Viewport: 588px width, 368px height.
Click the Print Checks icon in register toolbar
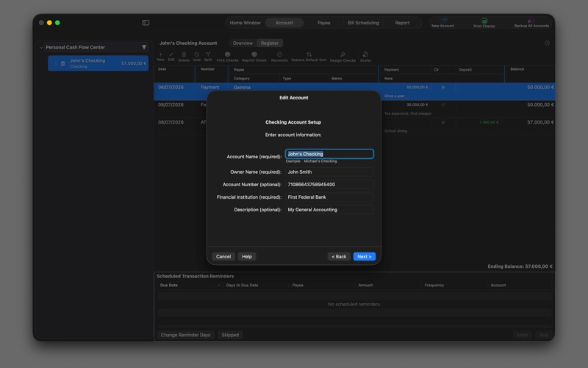(x=227, y=54)
